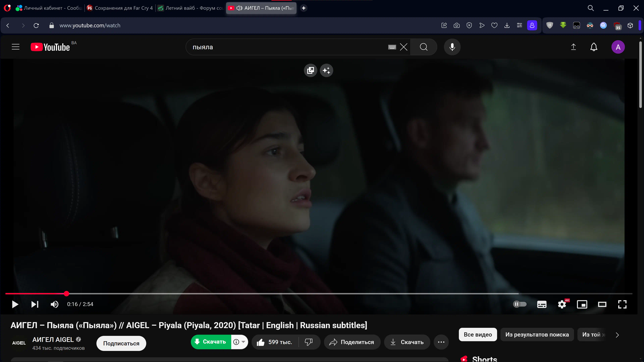
Task: Dislike the video with thumbs down
Action: tap(309, 342)
